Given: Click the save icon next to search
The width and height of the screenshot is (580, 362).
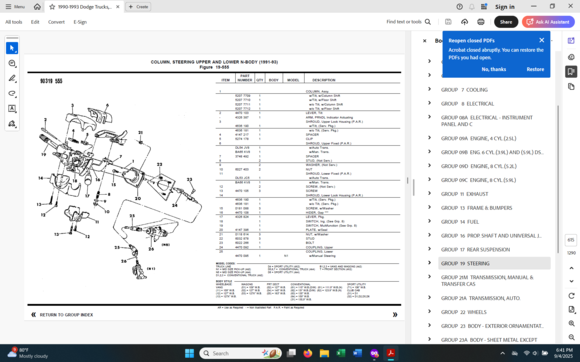Looking at the screenshot, I should pos(448,22).
